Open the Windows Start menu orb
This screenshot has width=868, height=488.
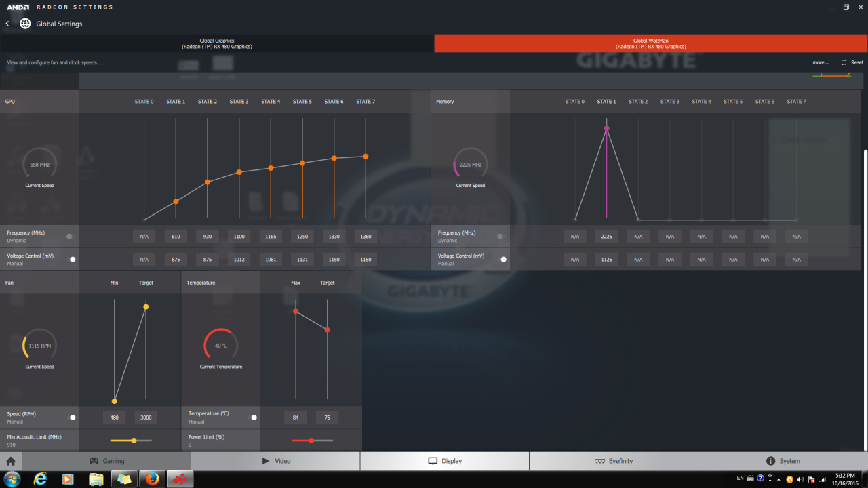click(12, 479)
